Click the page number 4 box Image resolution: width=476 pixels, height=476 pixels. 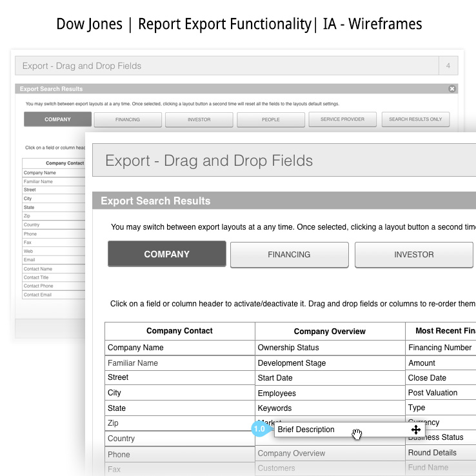[448, 66]
